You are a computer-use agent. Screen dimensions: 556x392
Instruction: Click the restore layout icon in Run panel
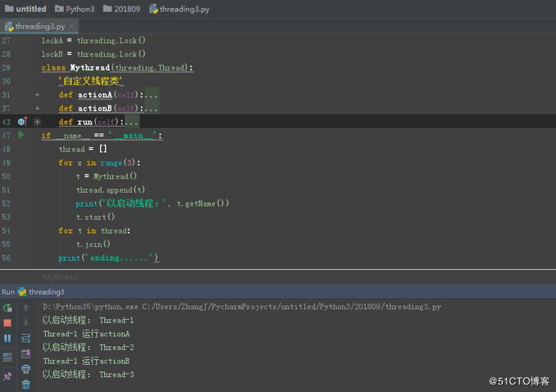tap(7, 357)
